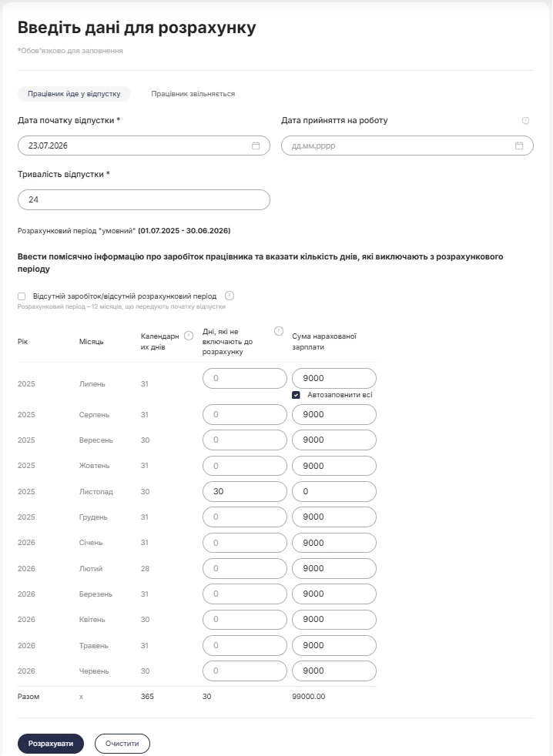Toggle absent earnings/period checkbox
Image resolution: width=553 pixels, height=756 pixels.
click(x=22, y=296)
